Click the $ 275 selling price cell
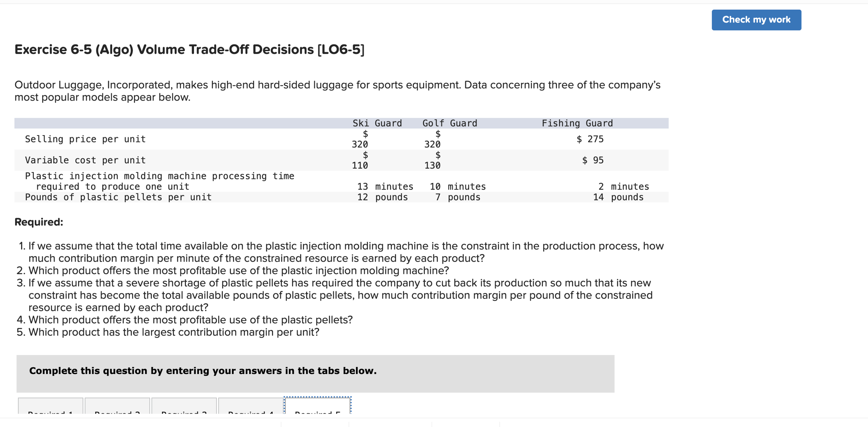 591,139
